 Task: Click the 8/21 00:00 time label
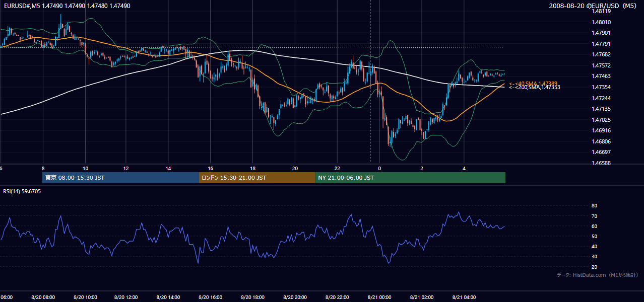click(x=379, y=297)
